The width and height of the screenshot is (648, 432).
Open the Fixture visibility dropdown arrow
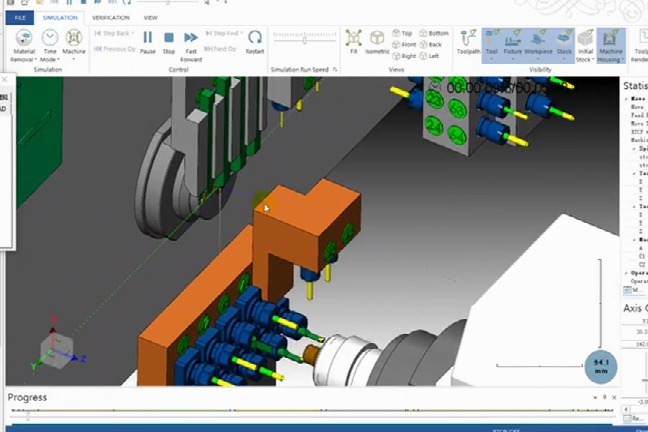tap(512, 60)
